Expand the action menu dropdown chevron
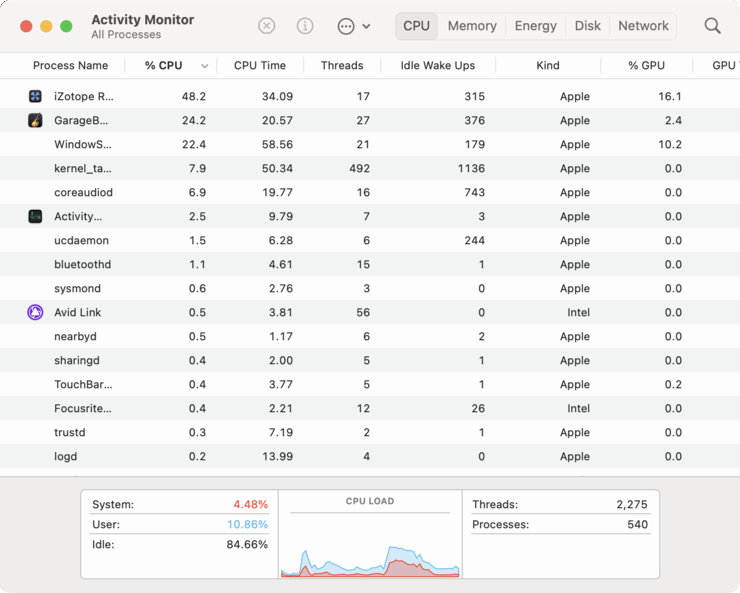 pos(366,26)
